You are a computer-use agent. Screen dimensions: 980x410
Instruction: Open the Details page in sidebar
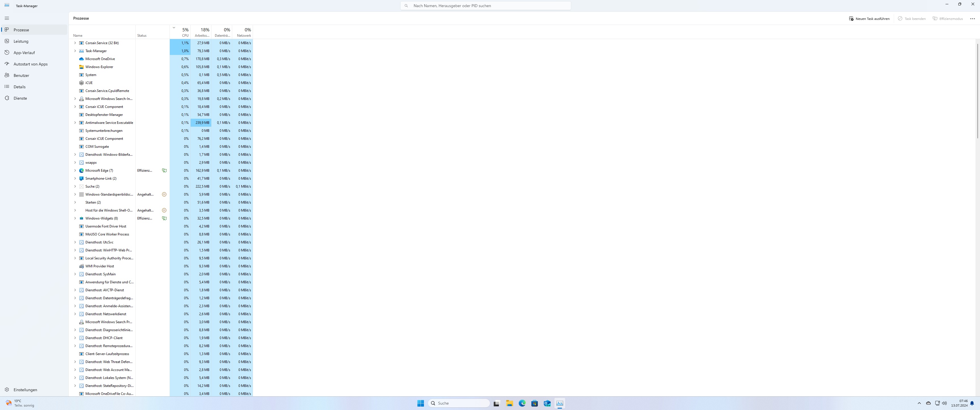pyautogui.click(x=19, y=87)
